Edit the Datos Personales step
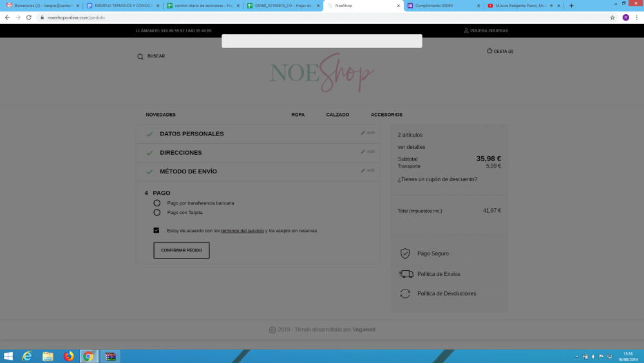 (368, 133)
